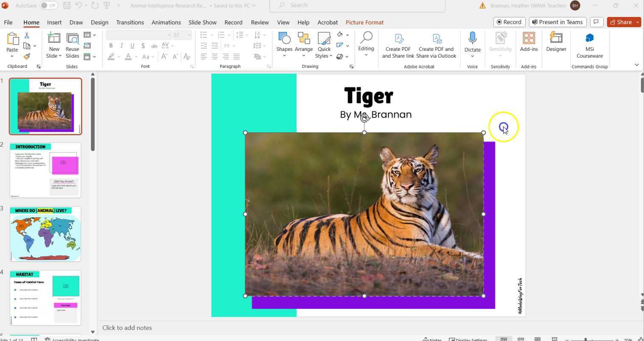Select the Where Do Animal Live slide thumbnail
644x341 pixels.
point(45,234)
